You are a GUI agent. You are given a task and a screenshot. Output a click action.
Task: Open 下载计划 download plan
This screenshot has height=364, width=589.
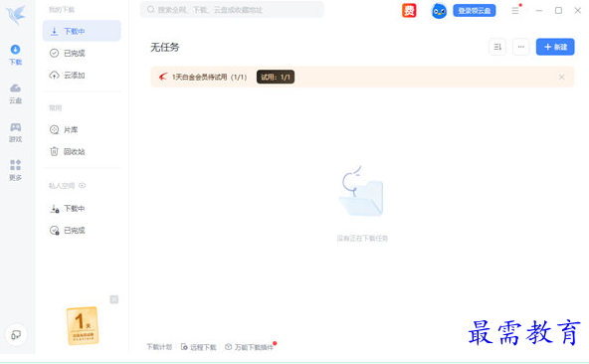tap(159, 347)
